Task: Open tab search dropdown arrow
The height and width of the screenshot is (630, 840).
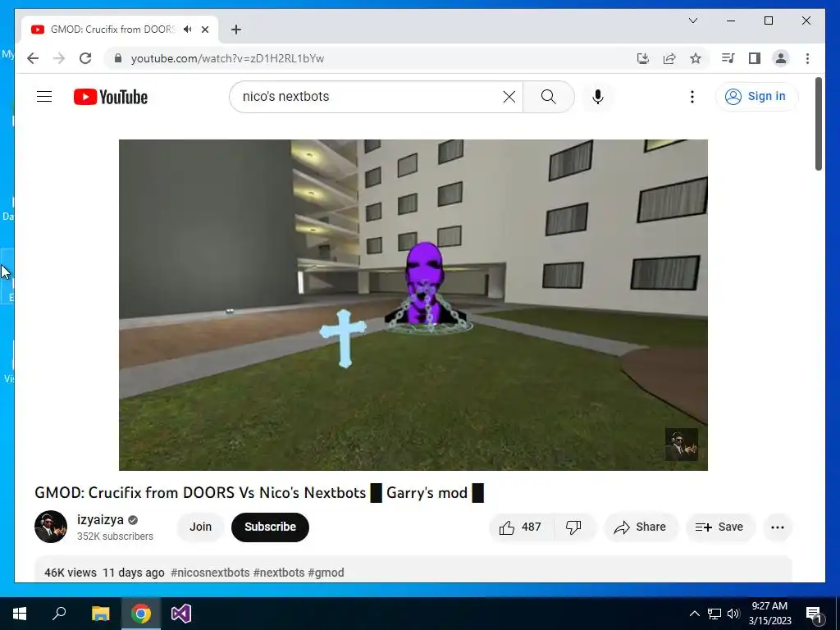Action: point(692,21)
